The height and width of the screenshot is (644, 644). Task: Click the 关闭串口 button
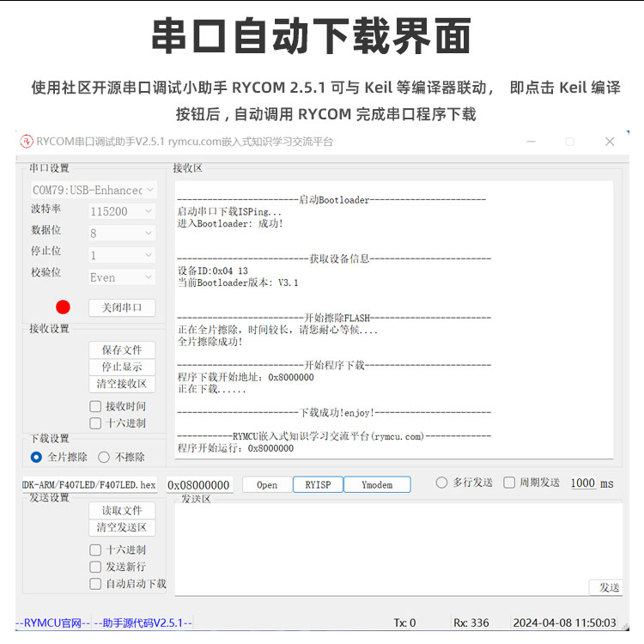[x=122, y=307]
